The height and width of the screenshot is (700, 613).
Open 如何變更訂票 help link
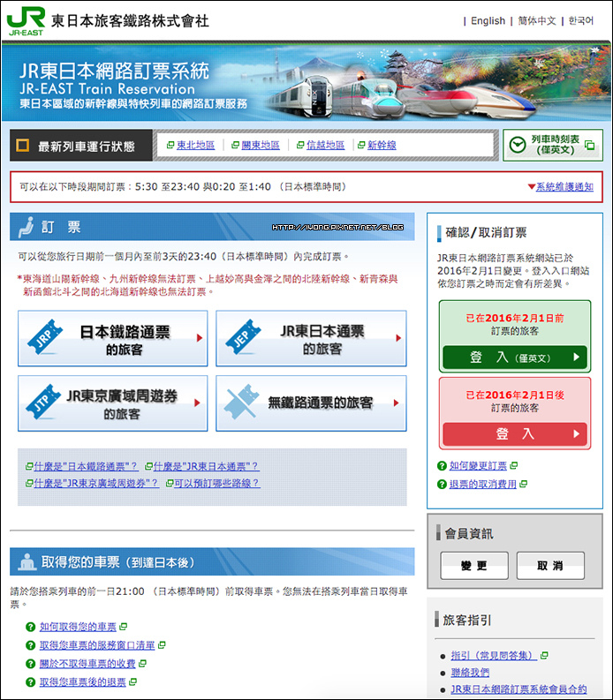click(x=478, y=465)
